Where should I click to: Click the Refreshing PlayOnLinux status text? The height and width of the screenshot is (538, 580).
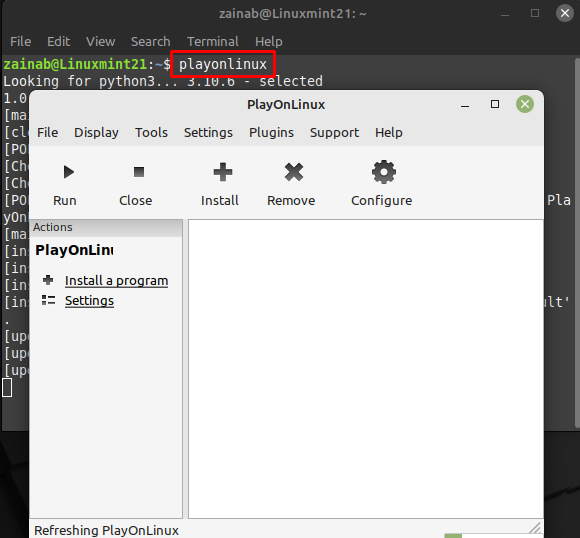[106, 531]
